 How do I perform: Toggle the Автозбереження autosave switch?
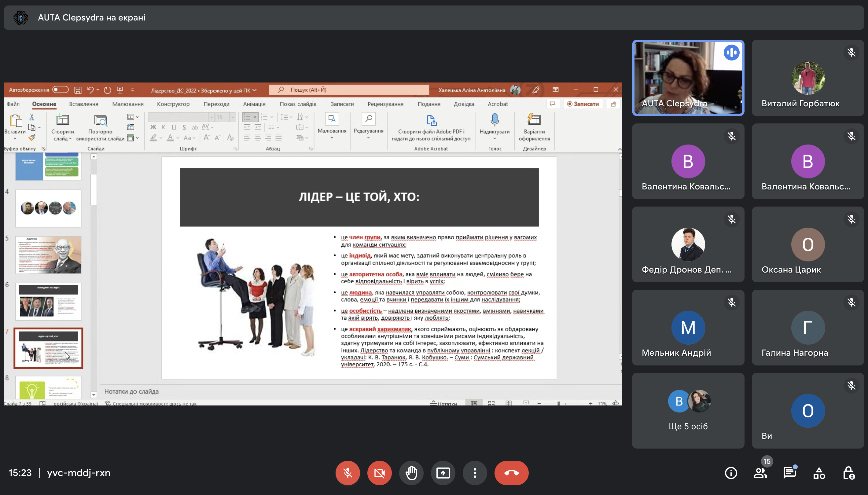click(x=61, y=90)
